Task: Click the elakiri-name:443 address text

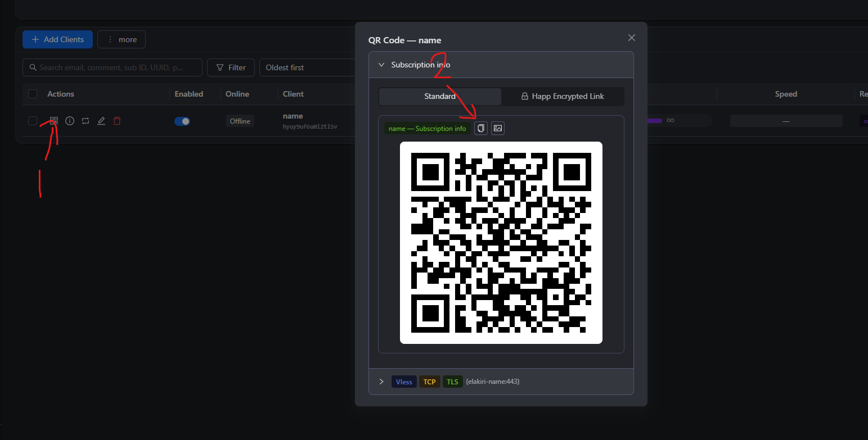Action: click(x=493, y=382)
